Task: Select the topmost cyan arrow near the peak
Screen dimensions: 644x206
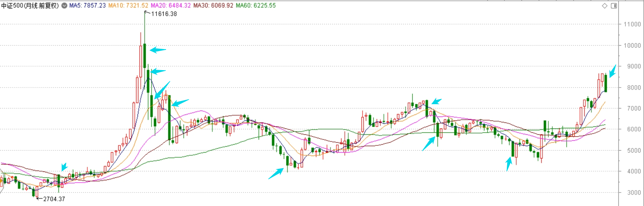Action: tap(158, 50)
